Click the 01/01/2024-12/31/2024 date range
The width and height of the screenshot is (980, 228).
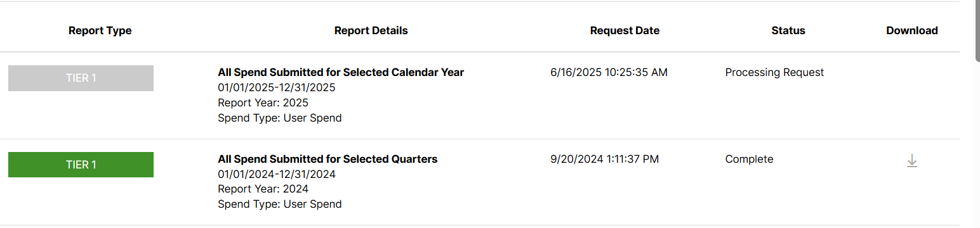[x=277, y=174]
